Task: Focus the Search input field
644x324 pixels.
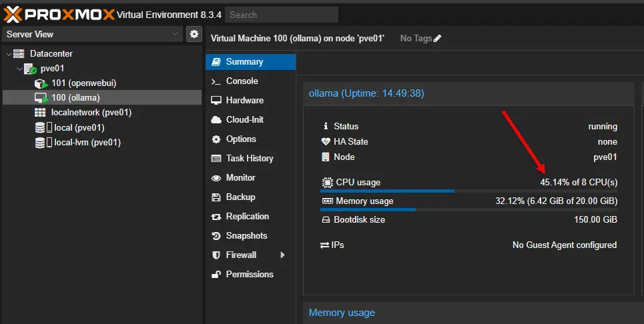Action: click(x=281, y=15)
